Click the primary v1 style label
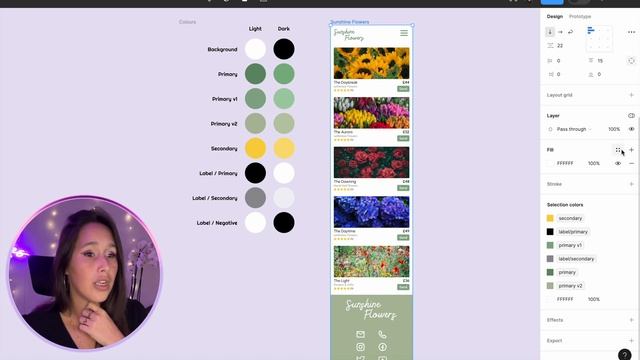This screenshot has width=640, height=360. 570,245
